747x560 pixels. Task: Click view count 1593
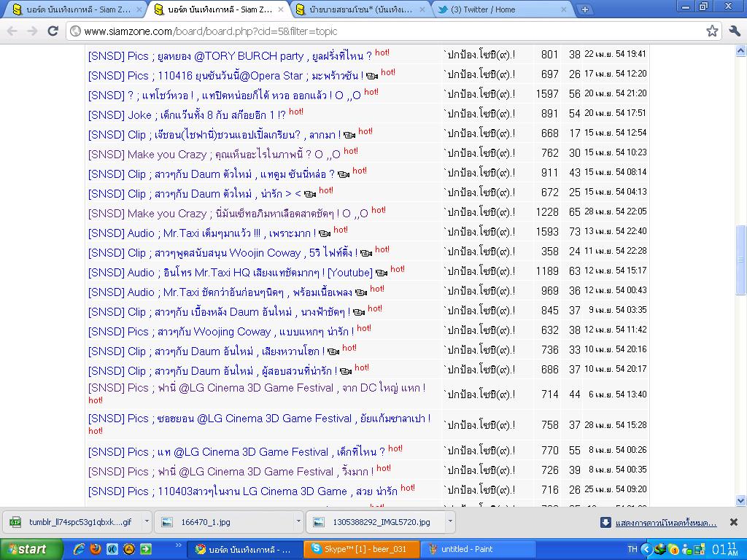[x=546, y=232]
